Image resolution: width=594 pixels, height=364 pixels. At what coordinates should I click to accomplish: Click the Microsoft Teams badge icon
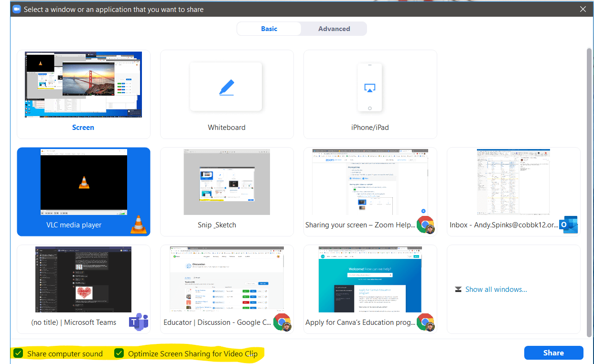(x=139, y=322)
